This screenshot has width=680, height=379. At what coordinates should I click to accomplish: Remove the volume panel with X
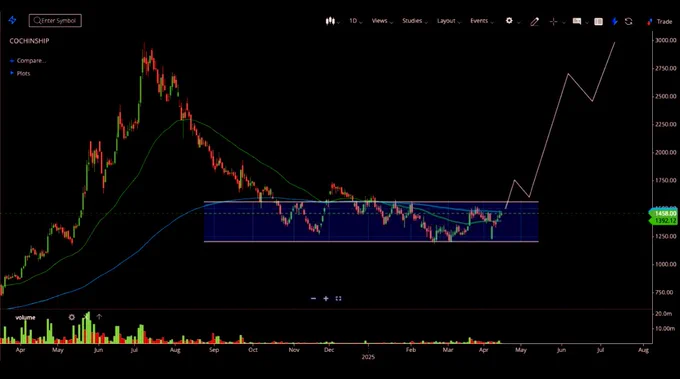click(x=85, y=317)
